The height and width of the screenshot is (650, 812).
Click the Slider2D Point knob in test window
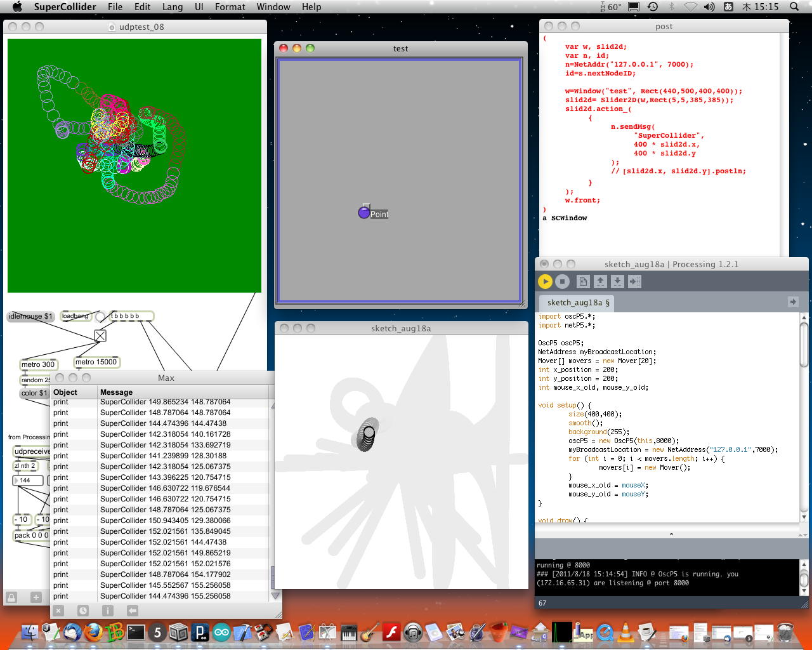[364, 213]
